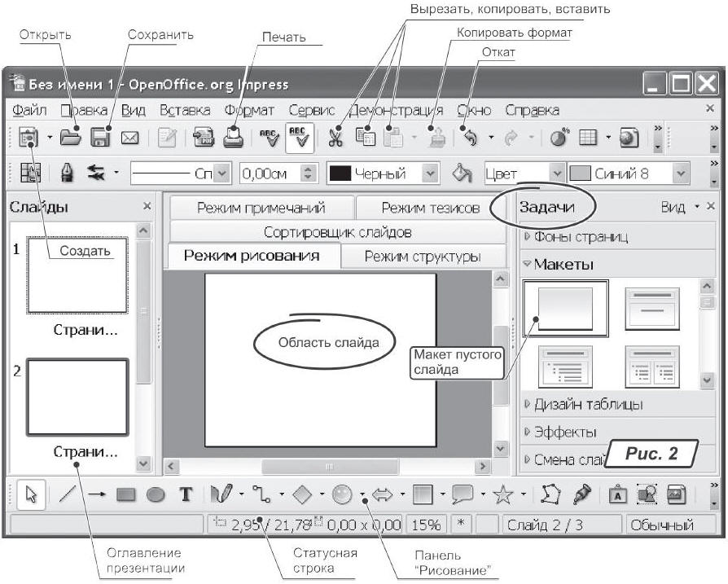This screenshot has height=584, width=728.
Task: Switch to Режим структуры tab
Action: click(x=421, y=257)
